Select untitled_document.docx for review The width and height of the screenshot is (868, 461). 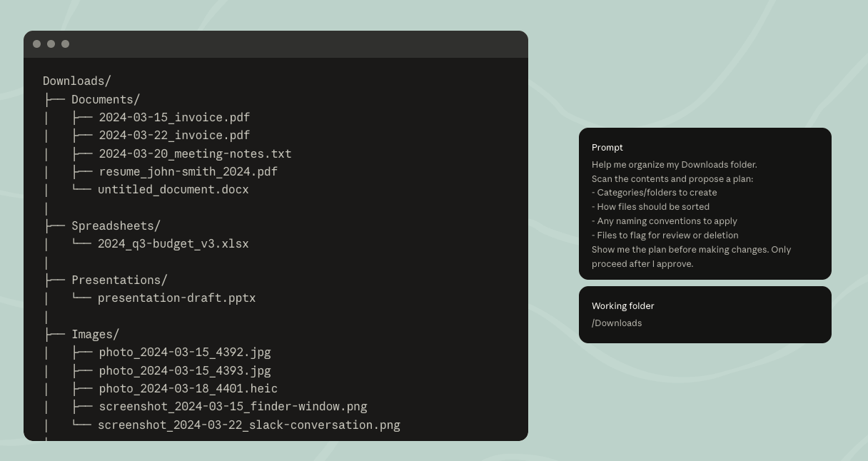pyautogui.click(x=173, y=189)
